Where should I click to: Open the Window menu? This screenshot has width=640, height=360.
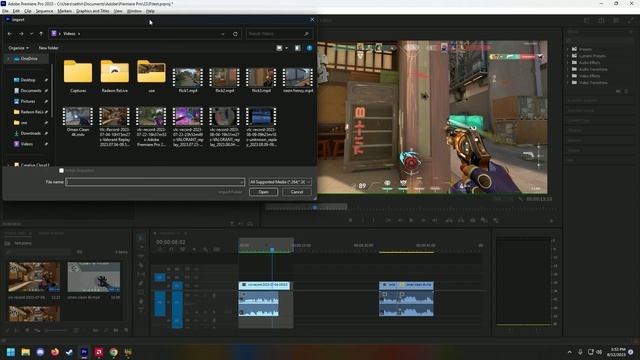click(134, 11)
